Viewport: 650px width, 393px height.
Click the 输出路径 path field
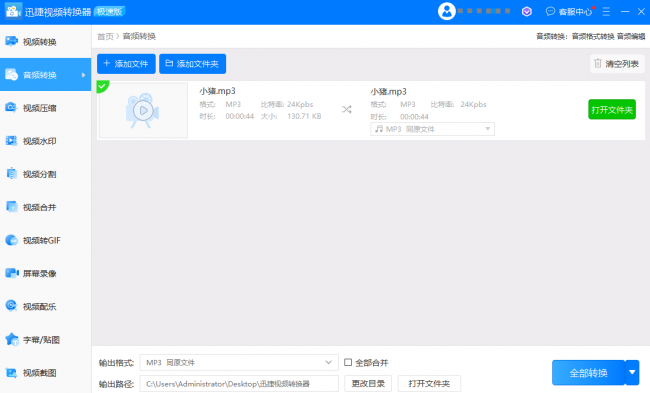(x=239, y=383)
